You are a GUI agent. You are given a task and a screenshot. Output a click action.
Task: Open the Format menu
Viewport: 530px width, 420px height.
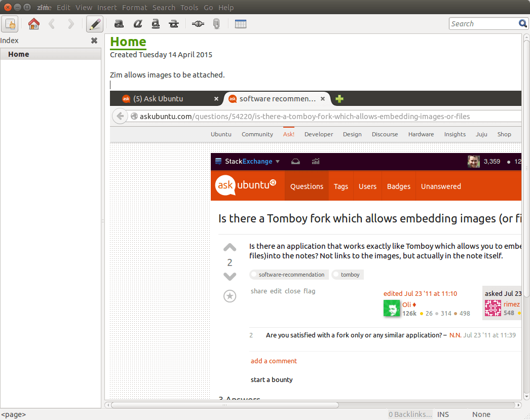(135, 8)
